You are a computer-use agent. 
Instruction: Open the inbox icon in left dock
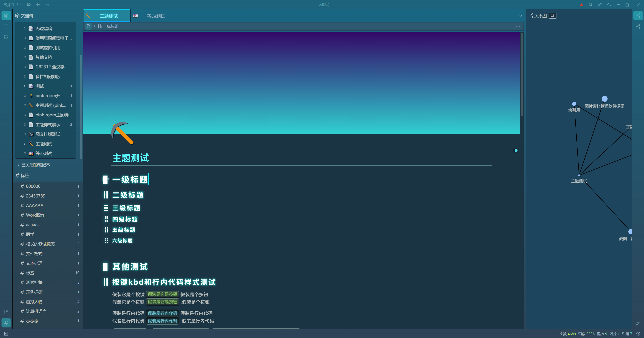tap(6, 37)
